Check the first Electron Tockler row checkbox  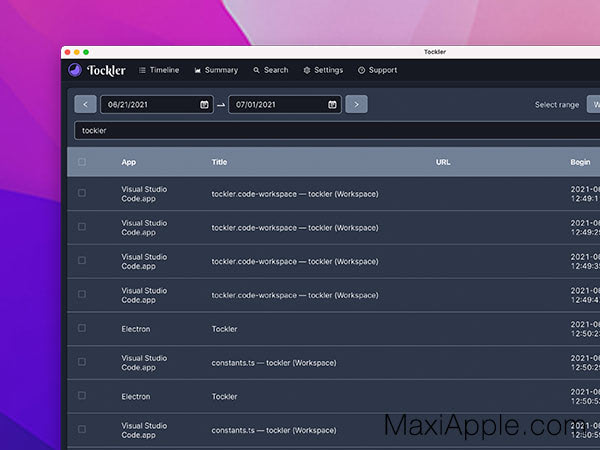pos(82,328)
